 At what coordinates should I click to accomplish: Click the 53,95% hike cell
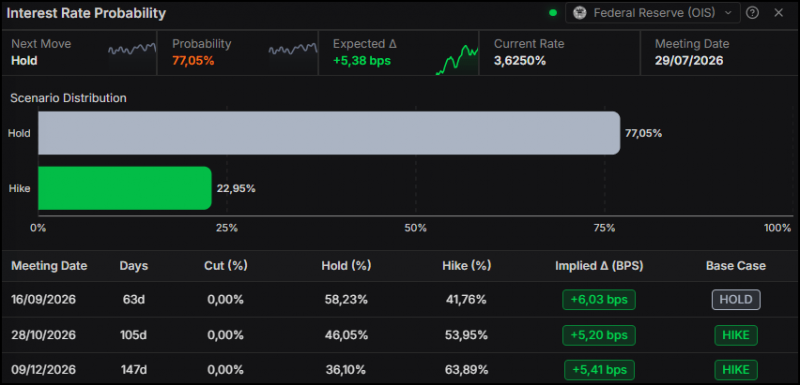click(x=466, y=335)
